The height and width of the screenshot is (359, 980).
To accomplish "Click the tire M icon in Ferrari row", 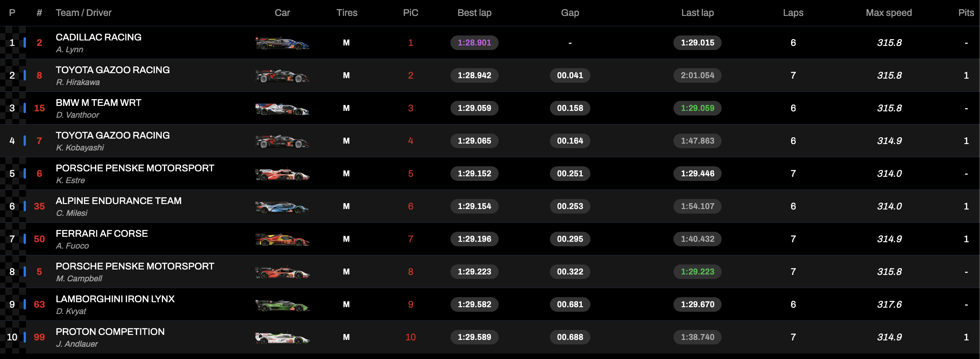I will tap(346, 239).
